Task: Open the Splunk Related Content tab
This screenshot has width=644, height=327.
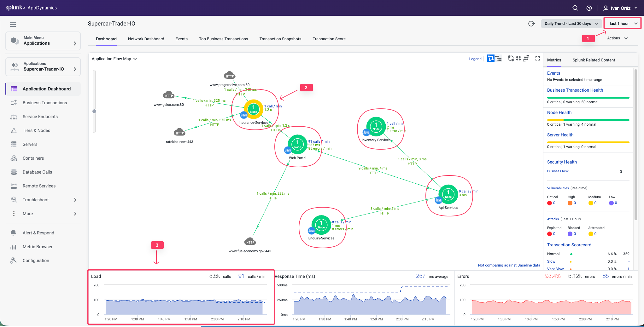Action: pos(594,60)
